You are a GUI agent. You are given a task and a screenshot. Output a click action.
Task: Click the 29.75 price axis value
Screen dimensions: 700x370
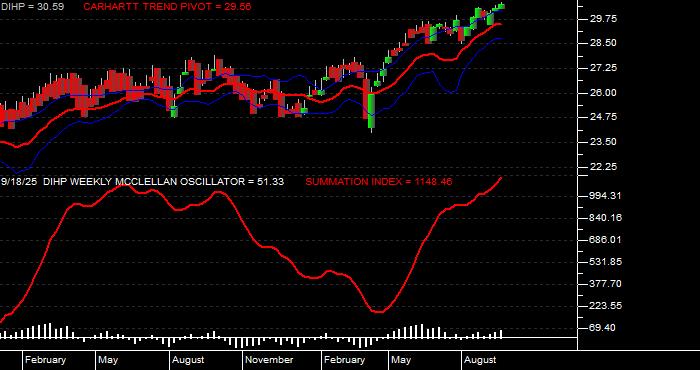click(x=605, y=19)
